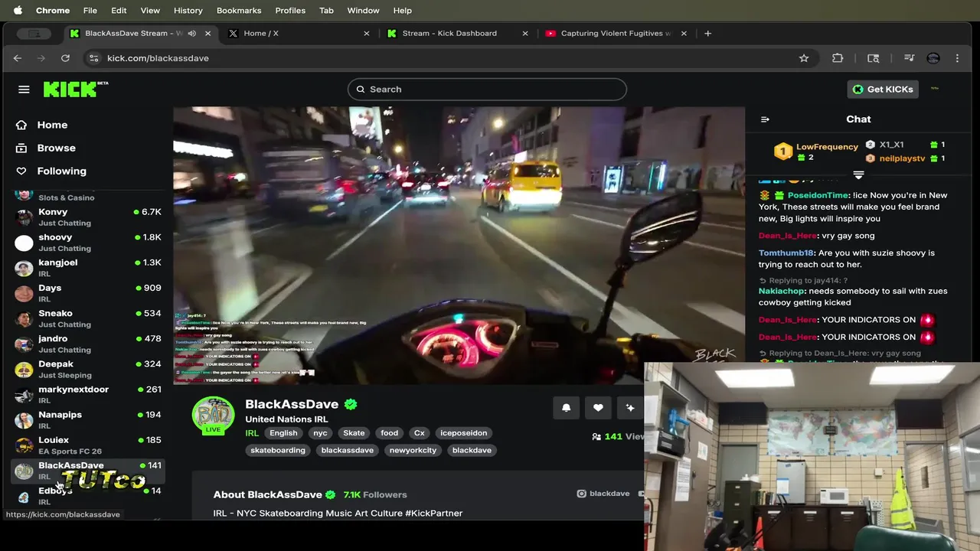This screenshot has height=551, width=980.
Task: Select the Sneako channel in the sidebar
Action: coord(89,318)
